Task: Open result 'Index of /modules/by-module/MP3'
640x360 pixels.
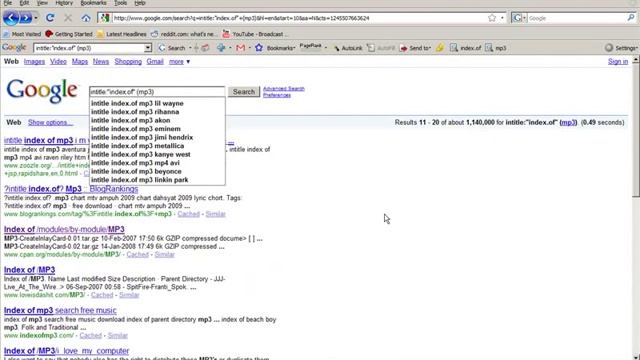Action: [x=64, y=229]
